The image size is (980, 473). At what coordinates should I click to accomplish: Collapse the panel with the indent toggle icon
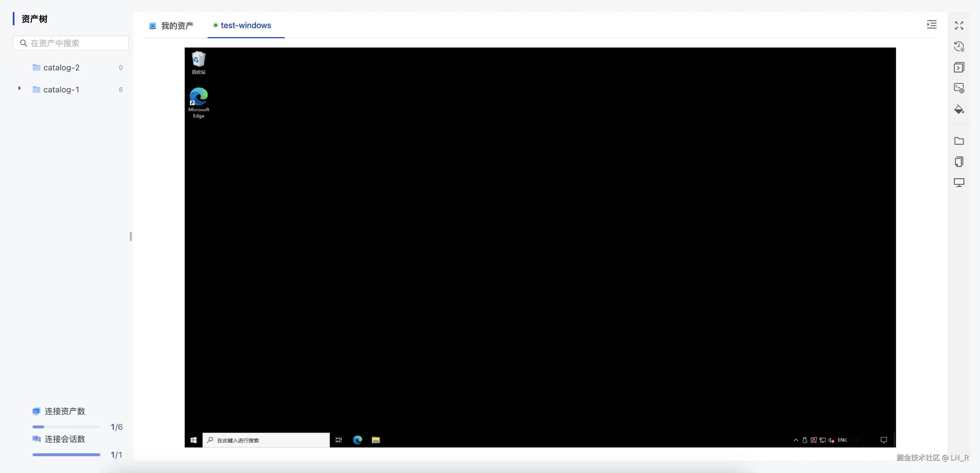(932, 24)
